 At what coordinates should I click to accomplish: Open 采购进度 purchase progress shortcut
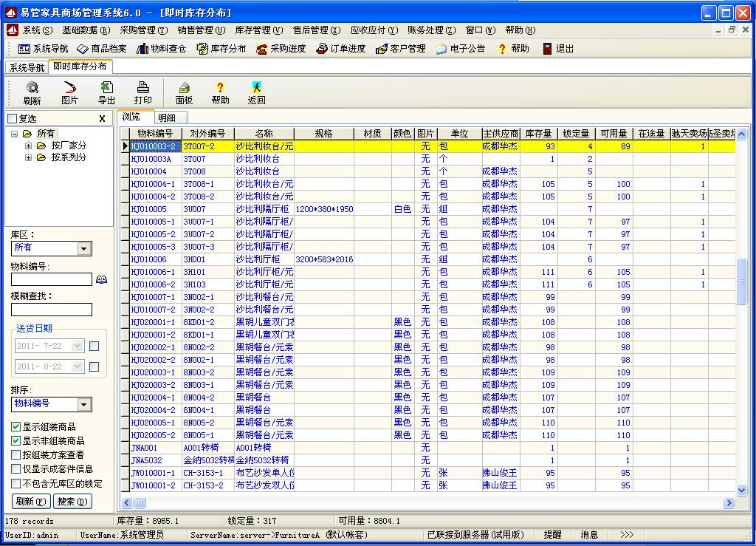pos(281,49)
